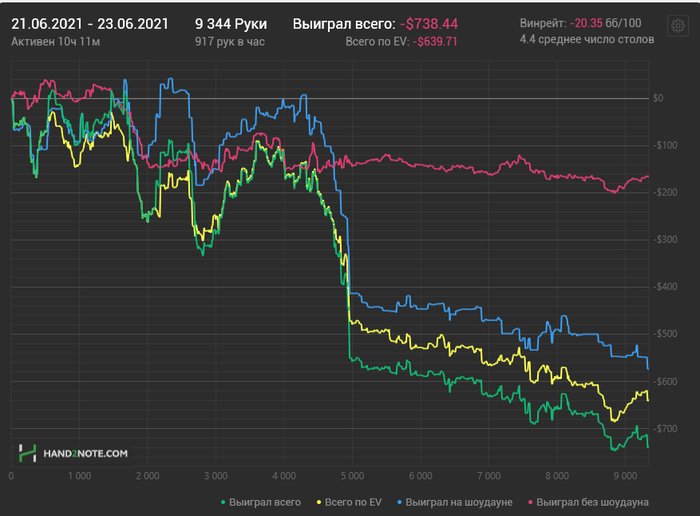Click the 'Винрейт:' label

pyautogui.click(x=543, y=23)
